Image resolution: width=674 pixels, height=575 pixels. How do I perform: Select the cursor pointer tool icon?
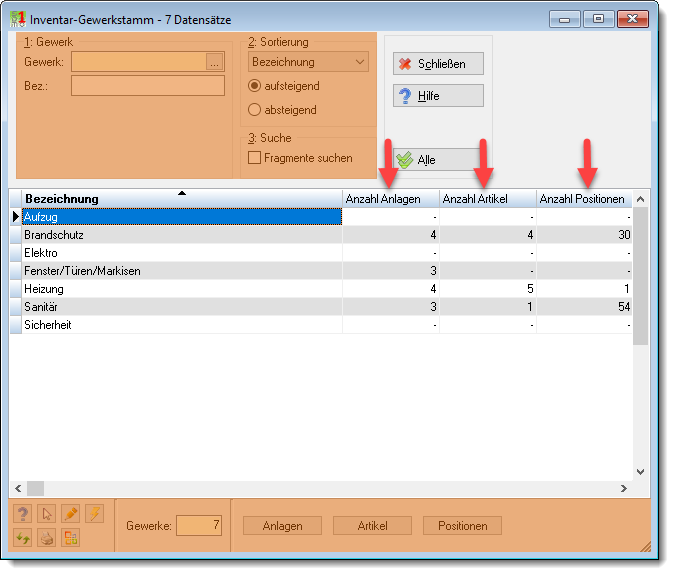click(47, 514)
